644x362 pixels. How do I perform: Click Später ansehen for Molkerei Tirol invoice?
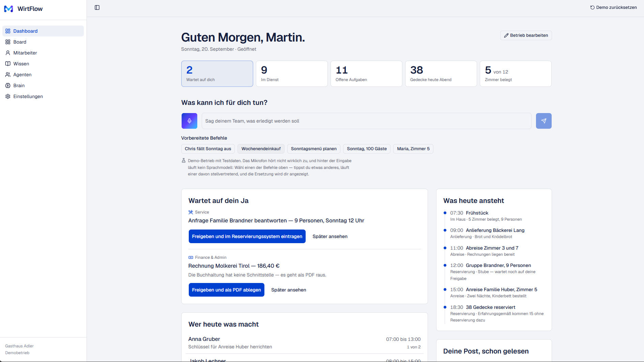tap(289, 290)
